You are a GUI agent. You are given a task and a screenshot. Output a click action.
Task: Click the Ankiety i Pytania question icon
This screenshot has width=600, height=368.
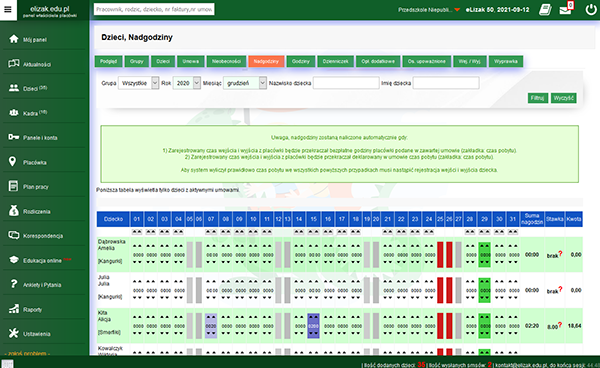pyautogui.click(x=13, y=284)
